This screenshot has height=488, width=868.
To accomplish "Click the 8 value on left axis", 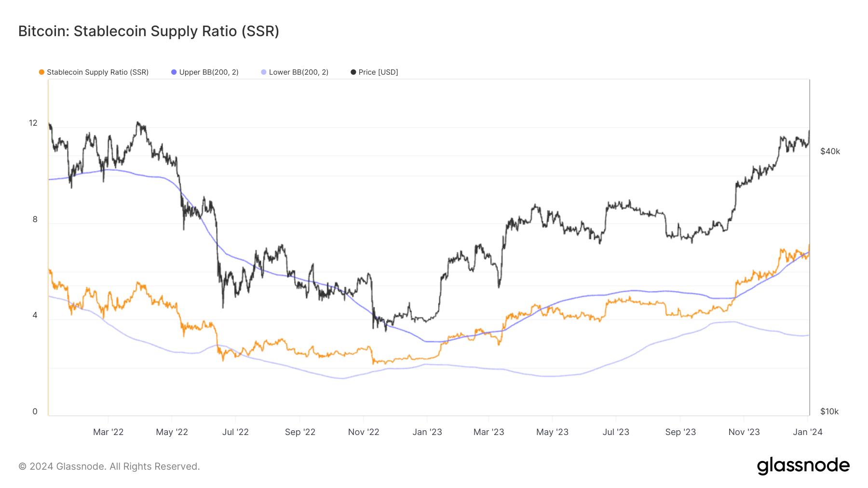I will coord(35,219).
